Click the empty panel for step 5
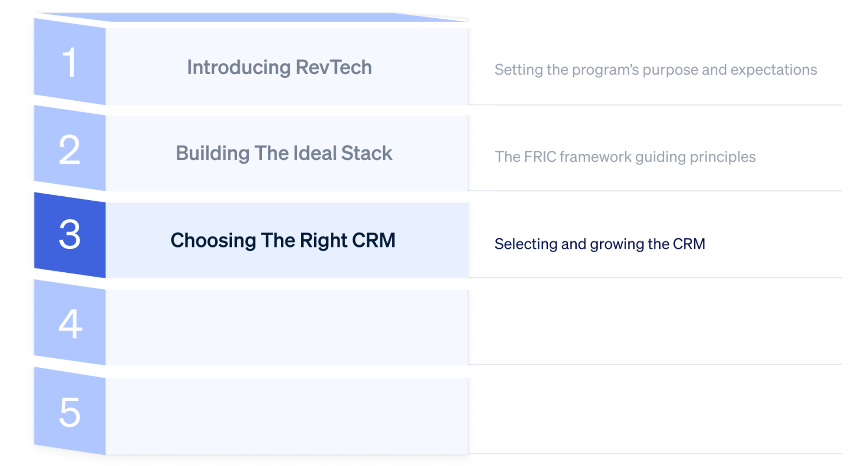868x466 pixels. [286, 416]
